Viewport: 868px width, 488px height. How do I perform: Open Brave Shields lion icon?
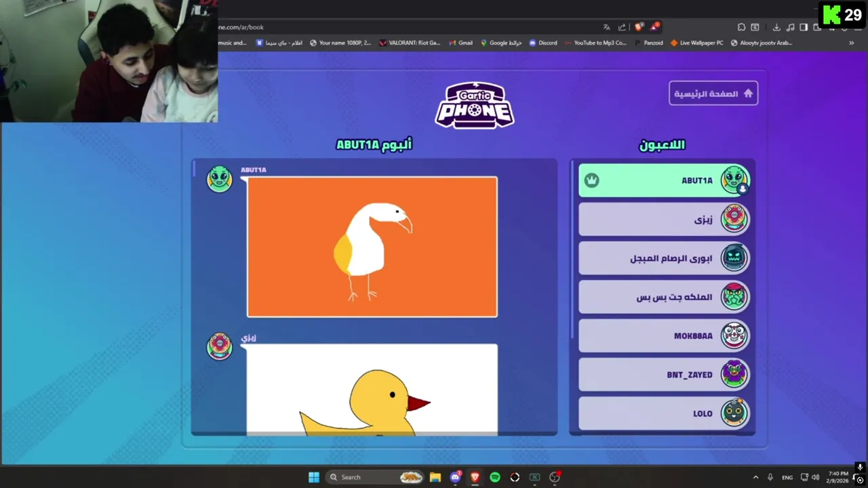point(639,27)
